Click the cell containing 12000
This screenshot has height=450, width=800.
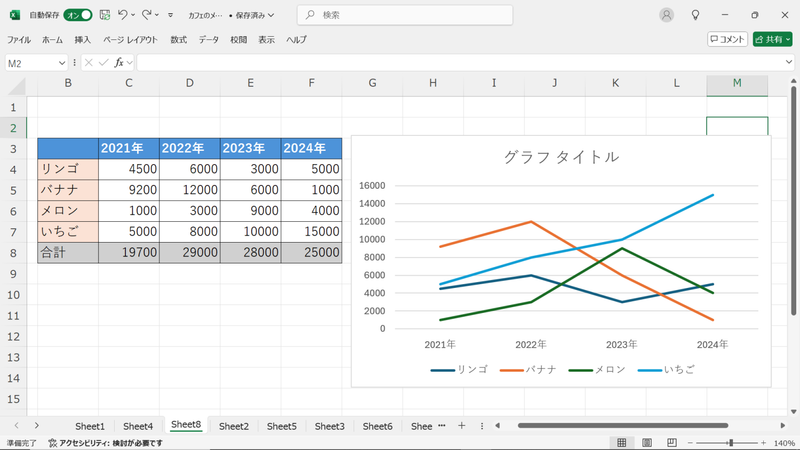tap(189, 190)
